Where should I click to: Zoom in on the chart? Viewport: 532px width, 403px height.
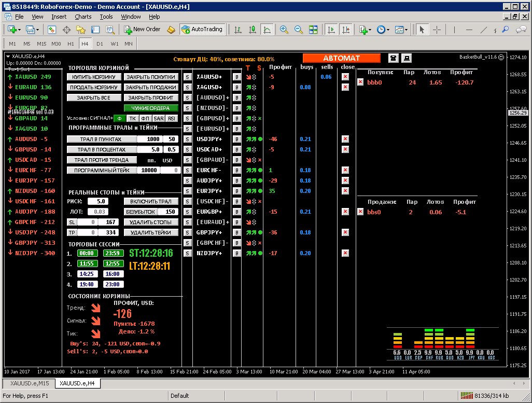click(x=284, y=30)
